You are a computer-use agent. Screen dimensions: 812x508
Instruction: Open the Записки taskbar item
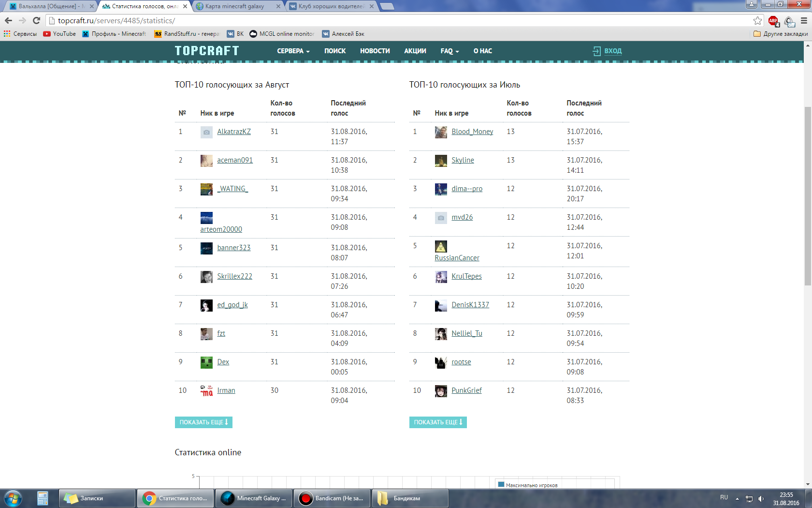(97, 498)
